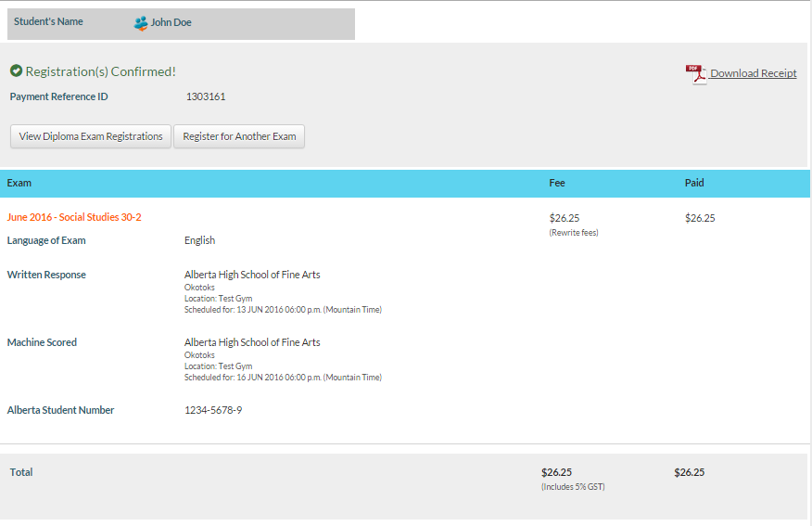Click Alberta Student Number value 1234-5678-9
The width and height of the screenshot is (812, 526).
pyautogui.click(x=213, y=410)
